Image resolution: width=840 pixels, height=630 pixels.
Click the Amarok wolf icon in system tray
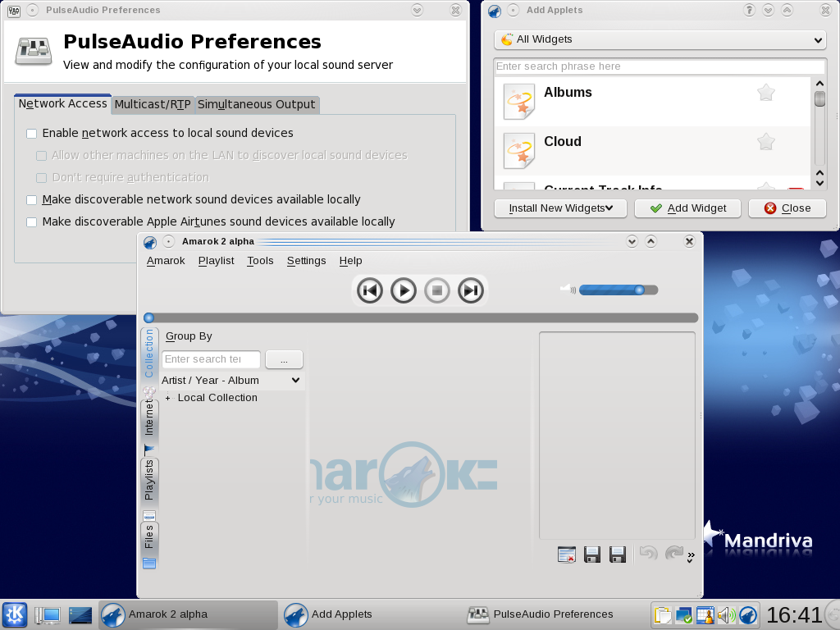748,615
